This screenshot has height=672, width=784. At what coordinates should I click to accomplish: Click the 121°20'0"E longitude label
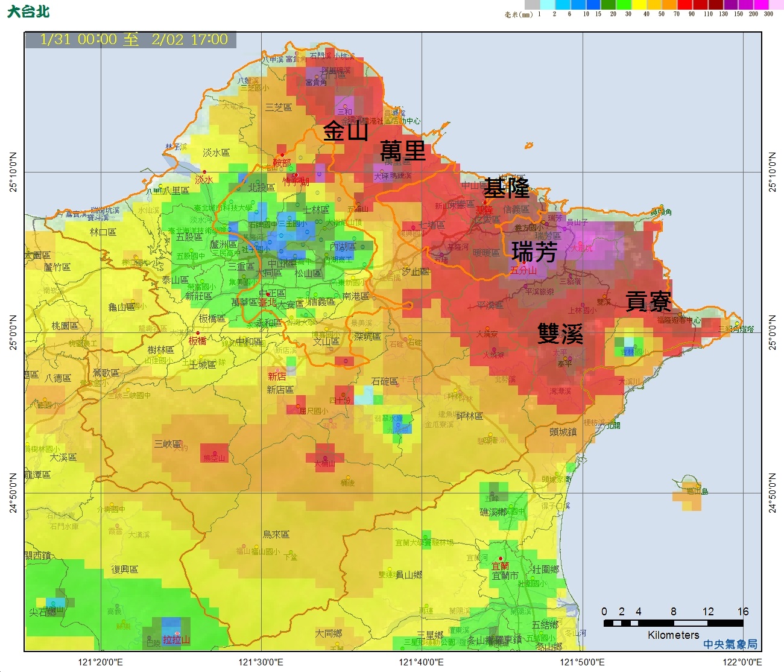point(100,662)
